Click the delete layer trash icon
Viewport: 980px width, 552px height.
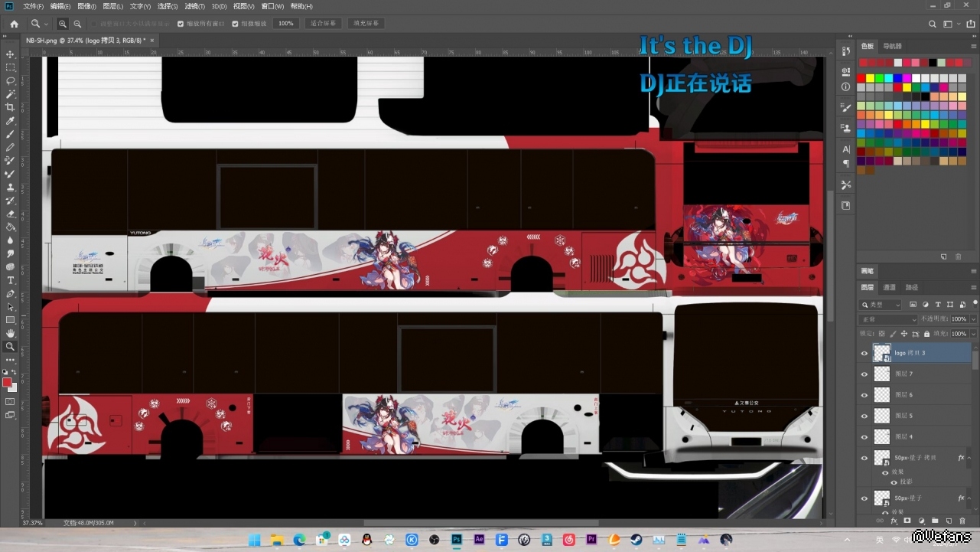click(962, 521)
